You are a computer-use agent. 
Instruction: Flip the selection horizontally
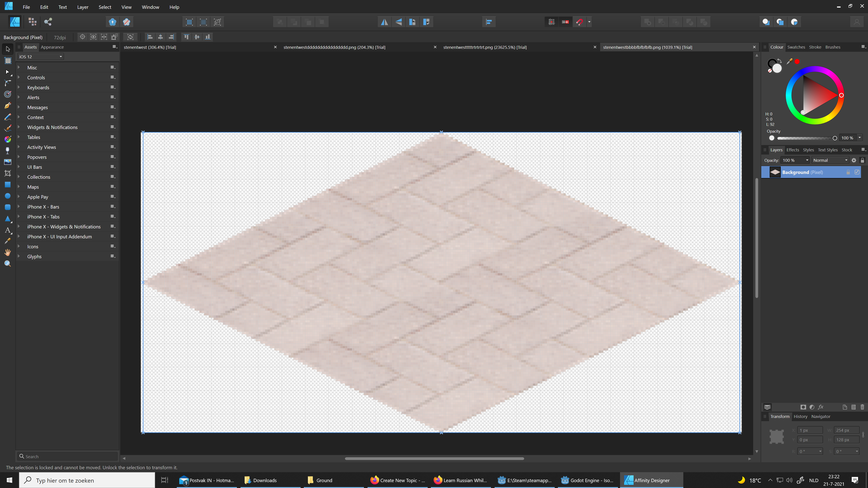(x=384, y=21)
